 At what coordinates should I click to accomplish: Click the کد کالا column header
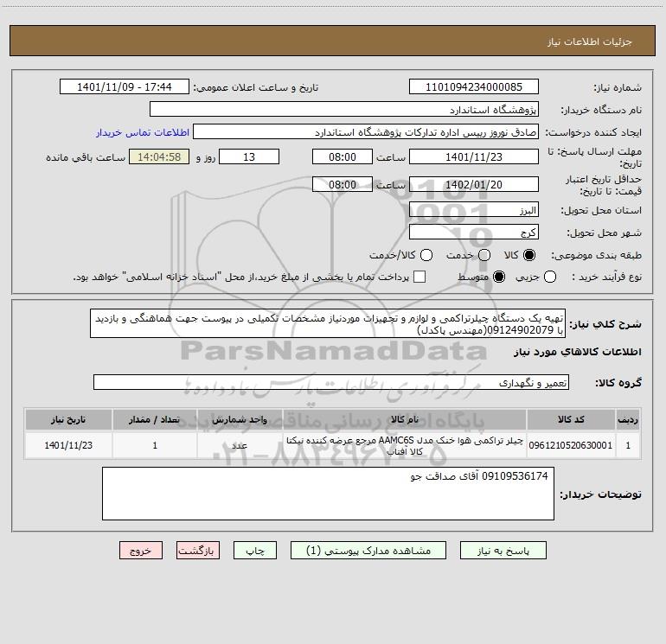click(571, 420)
